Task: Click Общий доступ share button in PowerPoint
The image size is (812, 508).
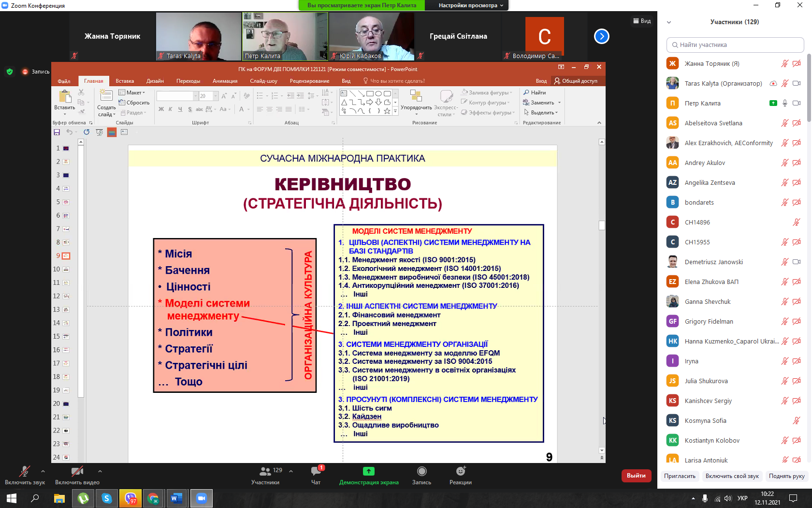Action: coord(576,81)
